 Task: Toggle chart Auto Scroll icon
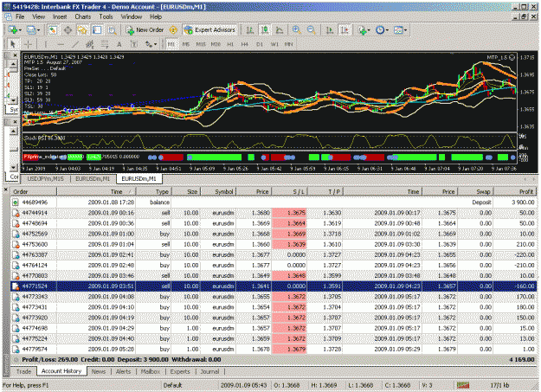(x=330, y=30)
